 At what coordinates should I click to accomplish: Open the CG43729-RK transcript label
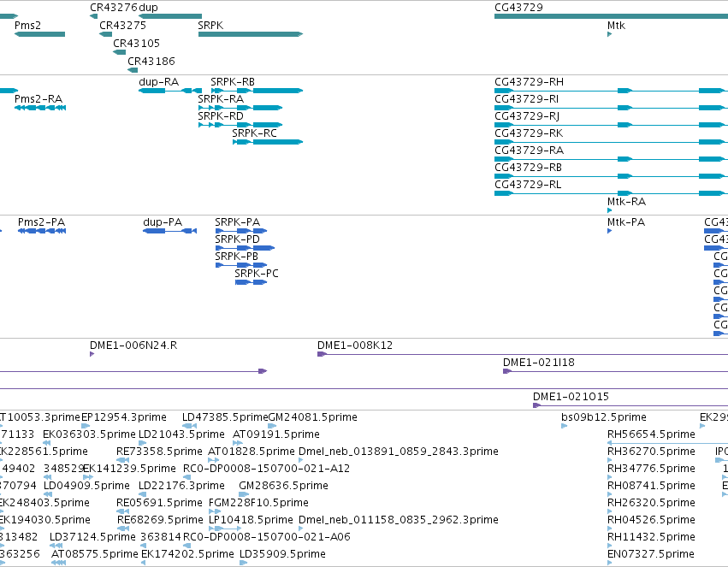click(x=529, y=133)
